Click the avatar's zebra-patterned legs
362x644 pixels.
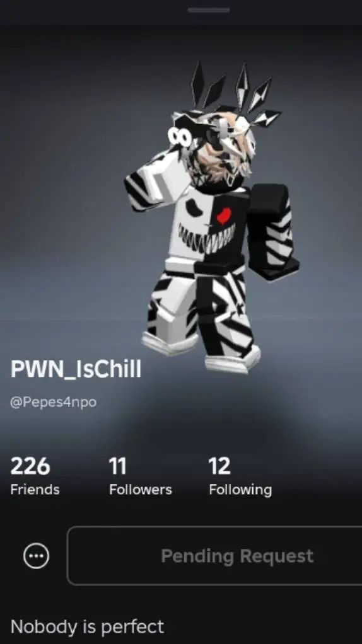pyautogui.click(x=201, y=308)
